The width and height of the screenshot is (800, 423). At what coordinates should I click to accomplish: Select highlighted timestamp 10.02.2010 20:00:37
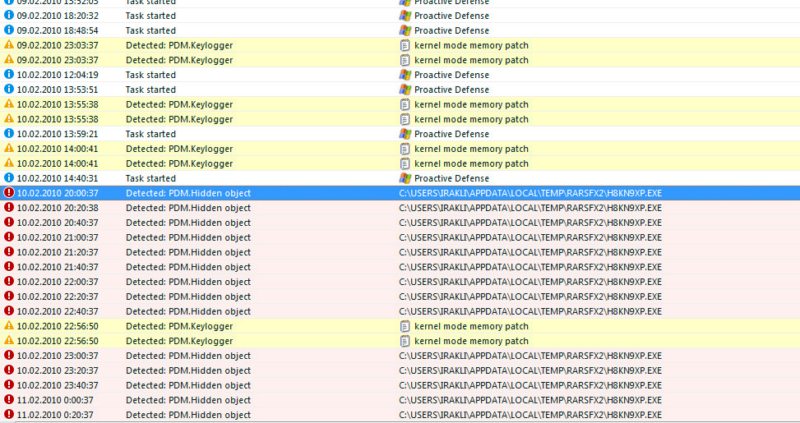(x=58, y=193)
